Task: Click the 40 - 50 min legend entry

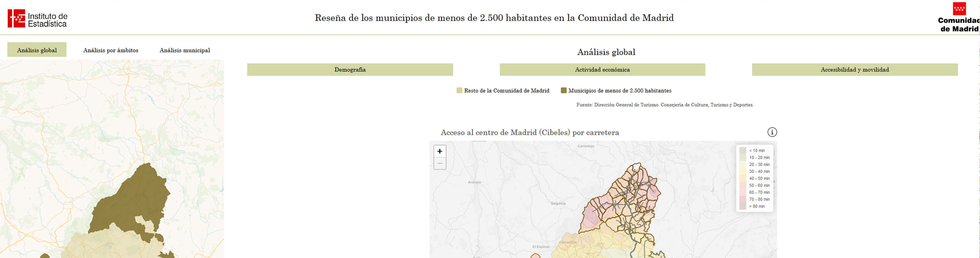Action: pos(754,178)
